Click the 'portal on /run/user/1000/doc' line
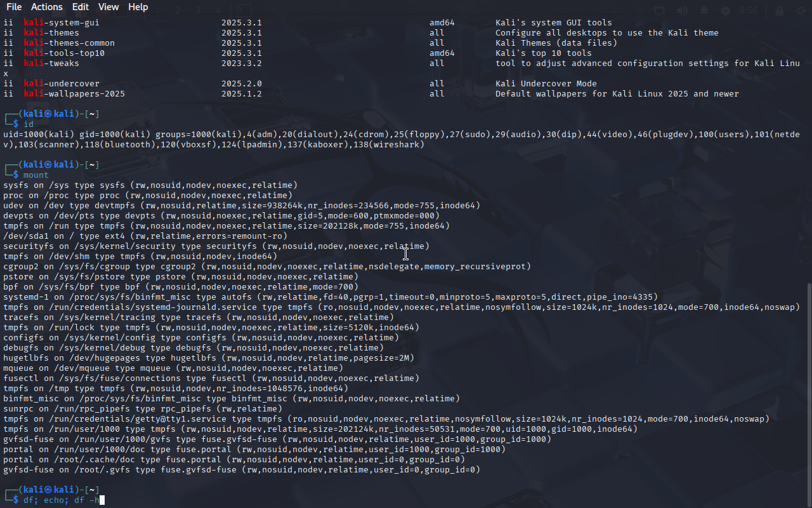 254,450
